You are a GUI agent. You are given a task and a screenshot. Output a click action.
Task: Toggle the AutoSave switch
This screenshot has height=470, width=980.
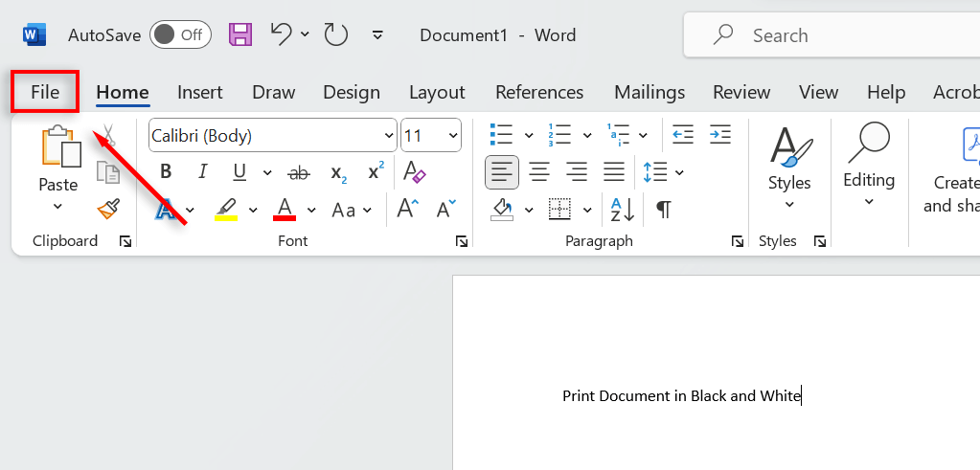click(x=180, y=35)
